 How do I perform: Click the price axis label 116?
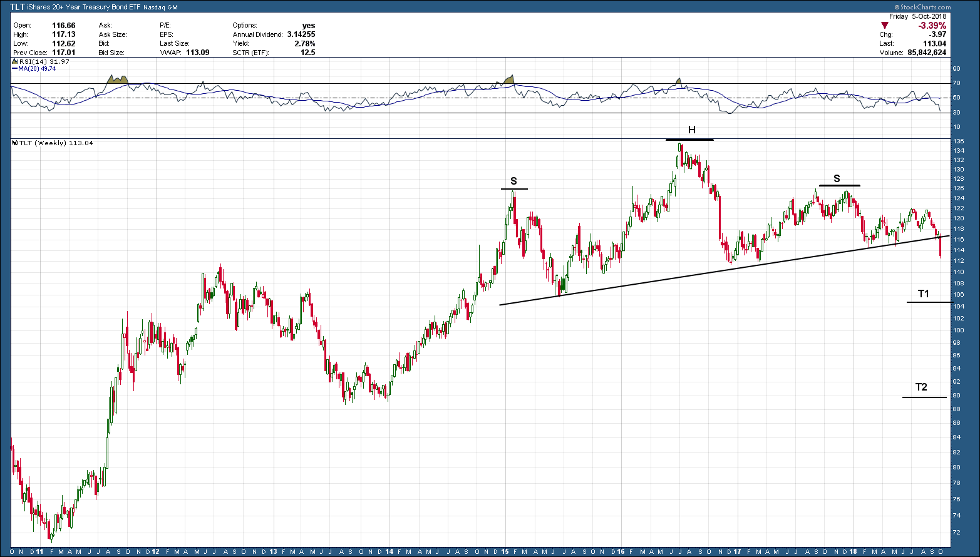tap(959, 240)
